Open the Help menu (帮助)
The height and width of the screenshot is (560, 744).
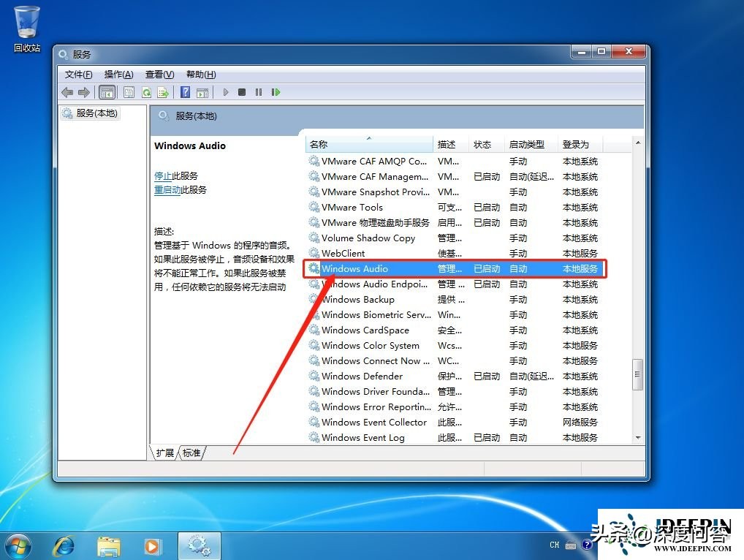tap(201, 75)
